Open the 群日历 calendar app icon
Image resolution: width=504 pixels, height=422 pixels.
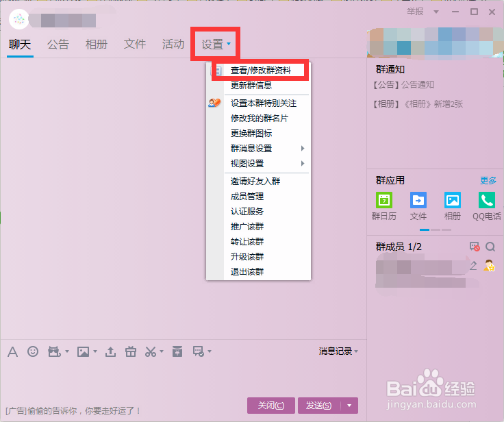click(383, 200)
